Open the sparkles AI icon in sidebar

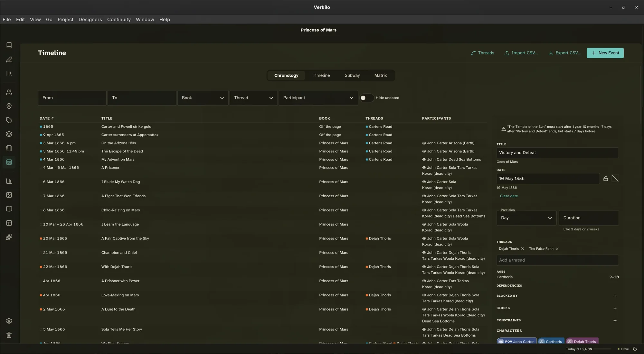point(9,237)
